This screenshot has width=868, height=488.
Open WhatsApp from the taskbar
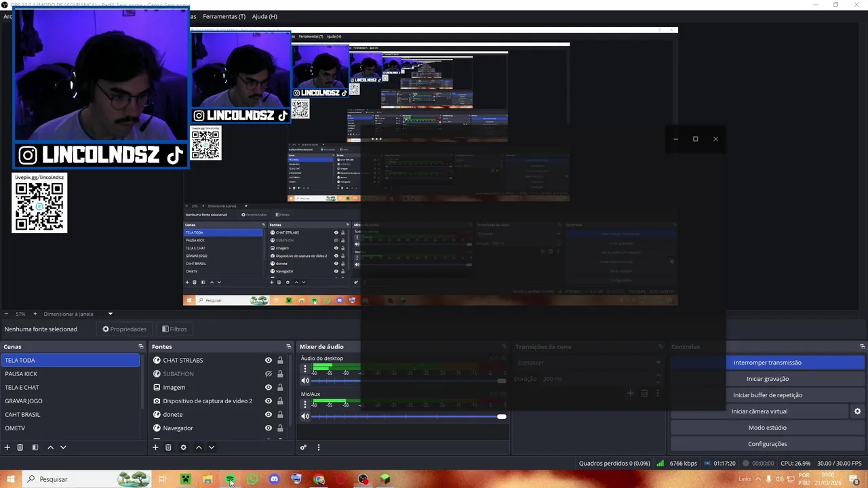click(252, 479)
